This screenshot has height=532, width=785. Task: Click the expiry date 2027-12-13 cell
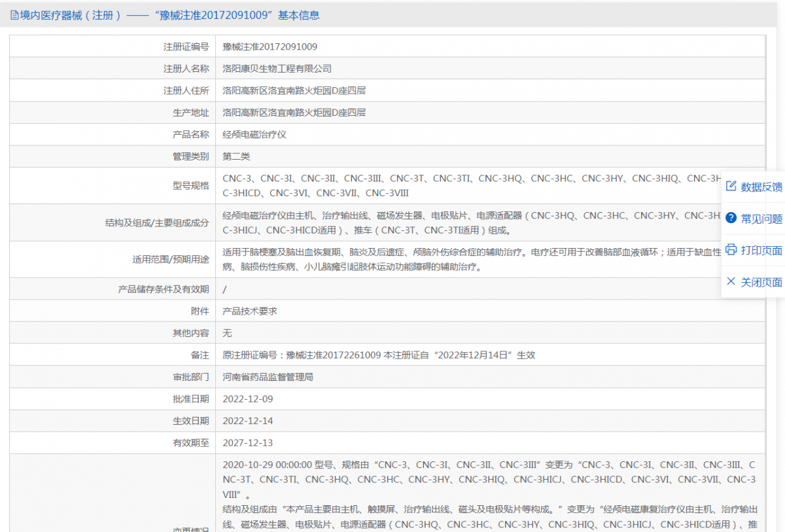[247, 443]
